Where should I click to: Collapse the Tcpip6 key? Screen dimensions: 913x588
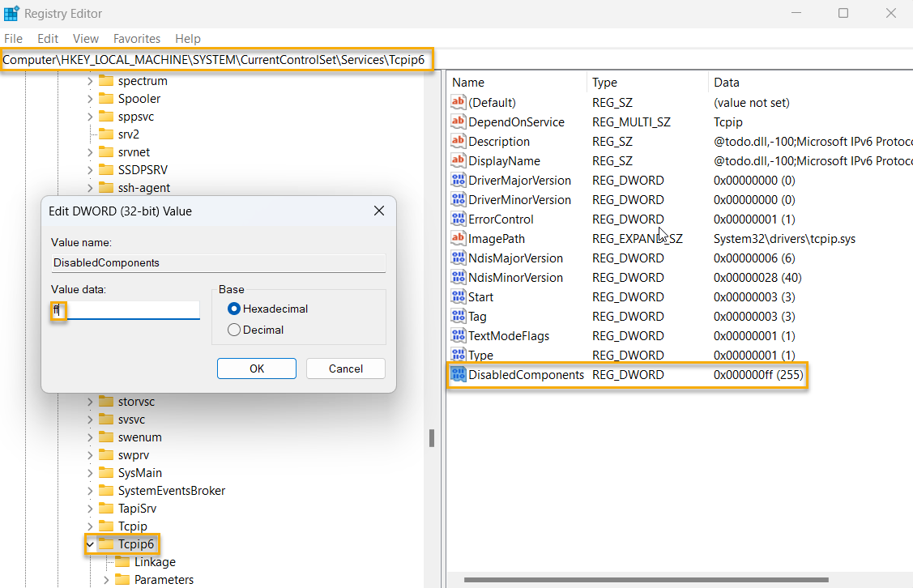tap(89, 544)
